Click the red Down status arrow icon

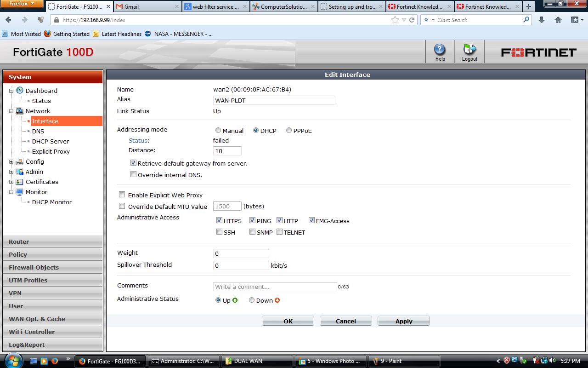[277, 300]
